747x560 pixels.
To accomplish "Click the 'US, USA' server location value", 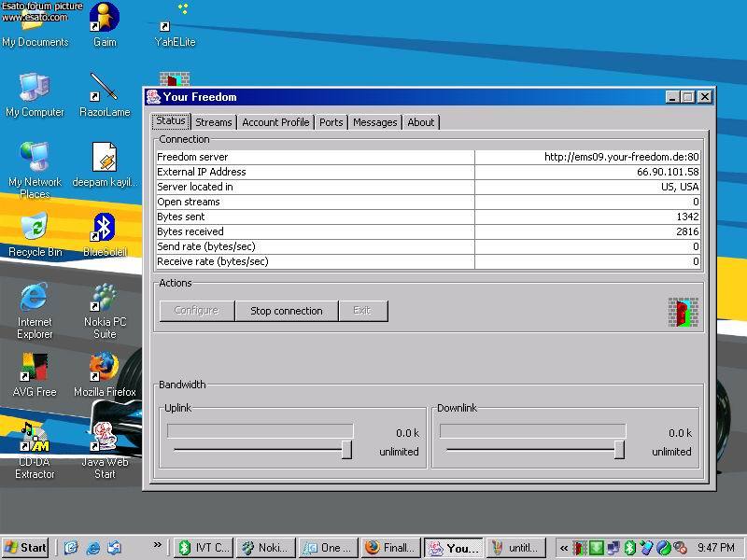I will (x=680, y=187).
